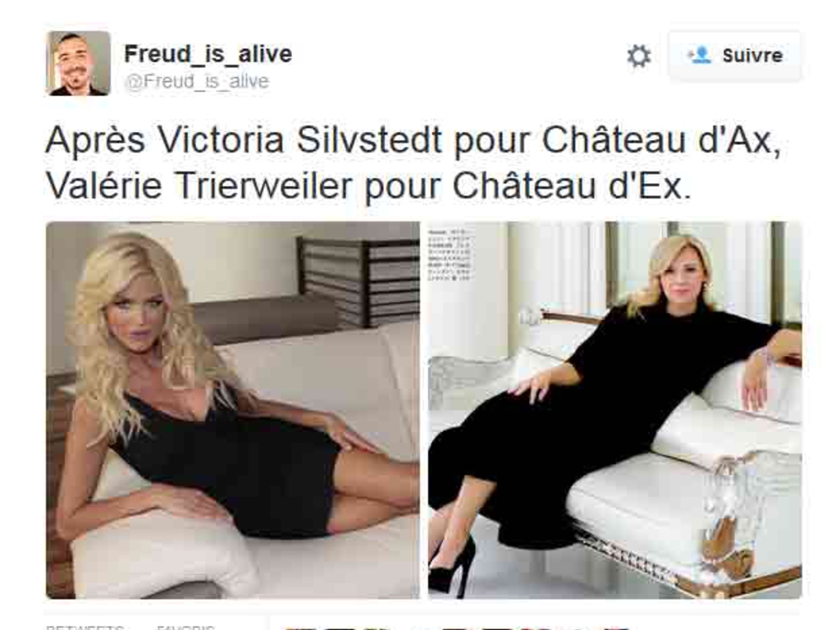Open Freud_is_alive's profile avatar

pyautogui.click(x=78, y=63)
